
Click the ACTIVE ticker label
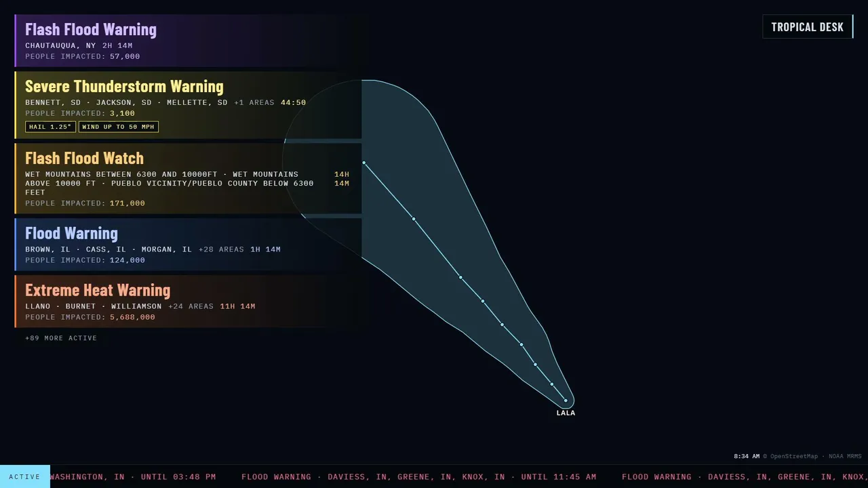tap(25, 476)
